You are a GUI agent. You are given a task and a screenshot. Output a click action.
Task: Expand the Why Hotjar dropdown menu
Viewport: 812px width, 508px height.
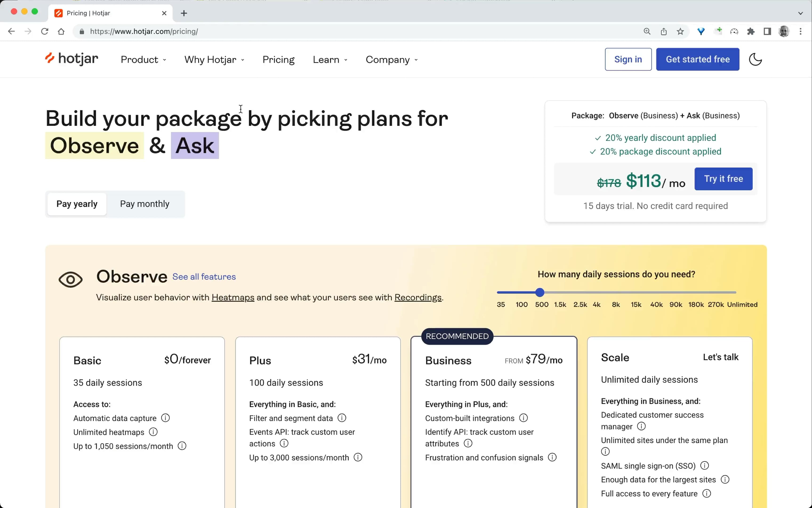pos(214,60)
